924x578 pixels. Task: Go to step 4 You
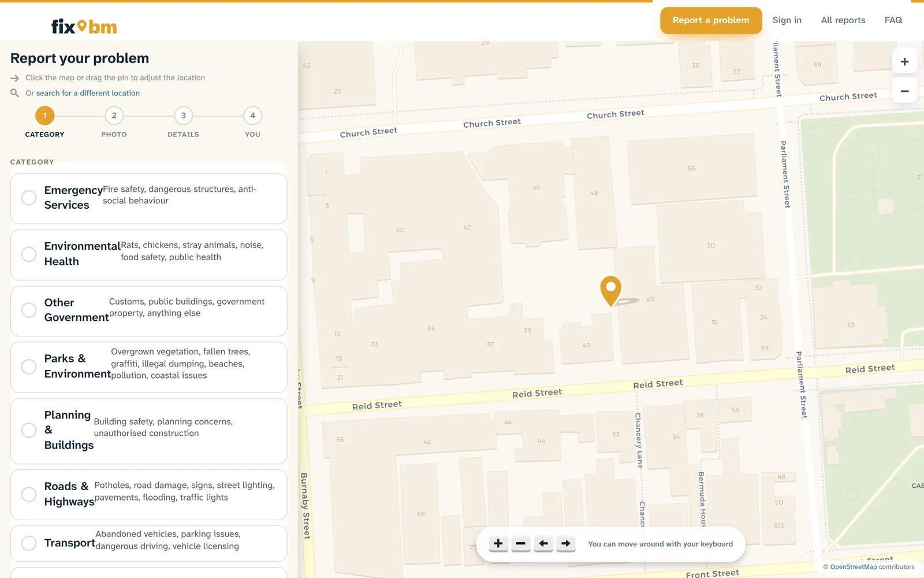click(x=252, y=122)
